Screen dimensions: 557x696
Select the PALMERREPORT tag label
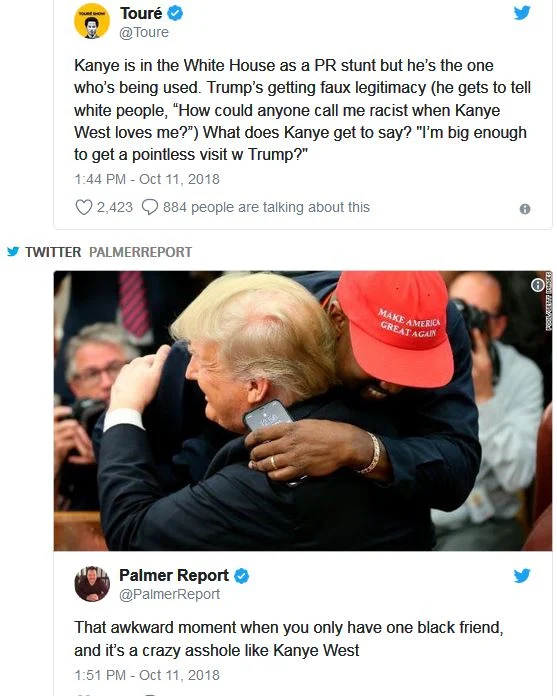click(140, 252)
